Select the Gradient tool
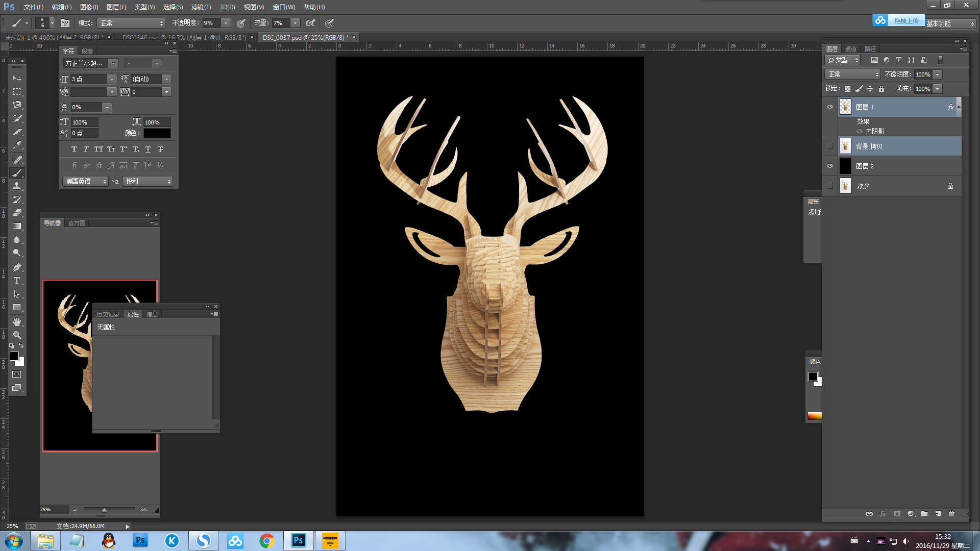 [x=17, y=226]
